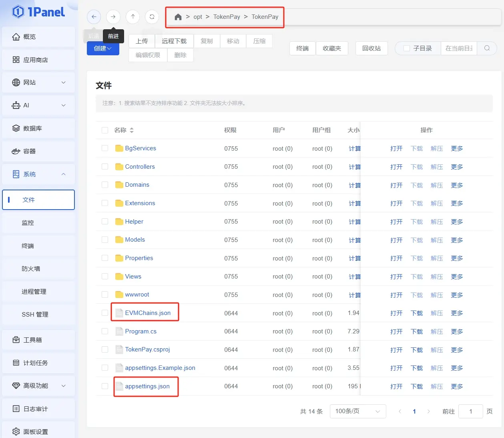Open 计划任务 scheduled tasks in sidebar
This screenshot has height=438, width=504.
coord(38,363)
